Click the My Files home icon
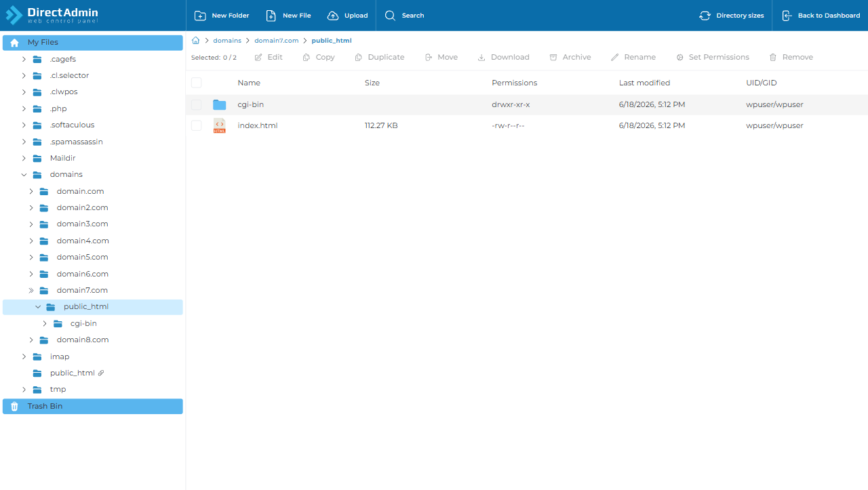 (x=14, y=43)
